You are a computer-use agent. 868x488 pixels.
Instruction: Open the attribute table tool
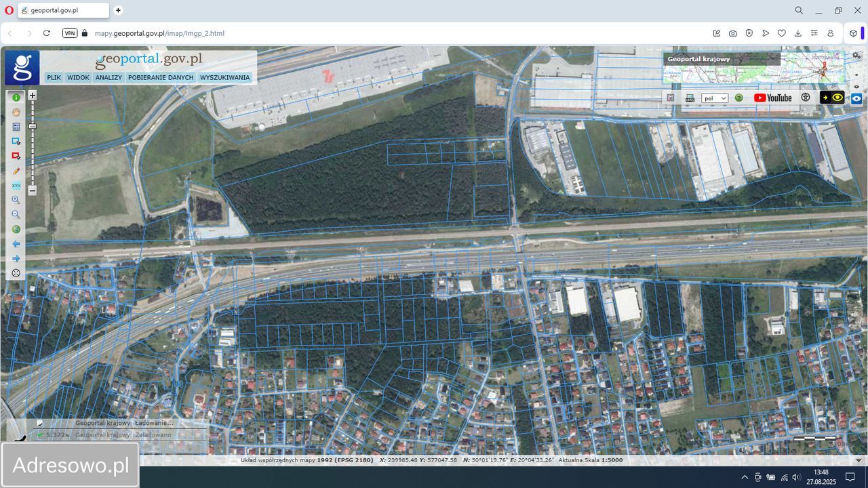(16, 127)
